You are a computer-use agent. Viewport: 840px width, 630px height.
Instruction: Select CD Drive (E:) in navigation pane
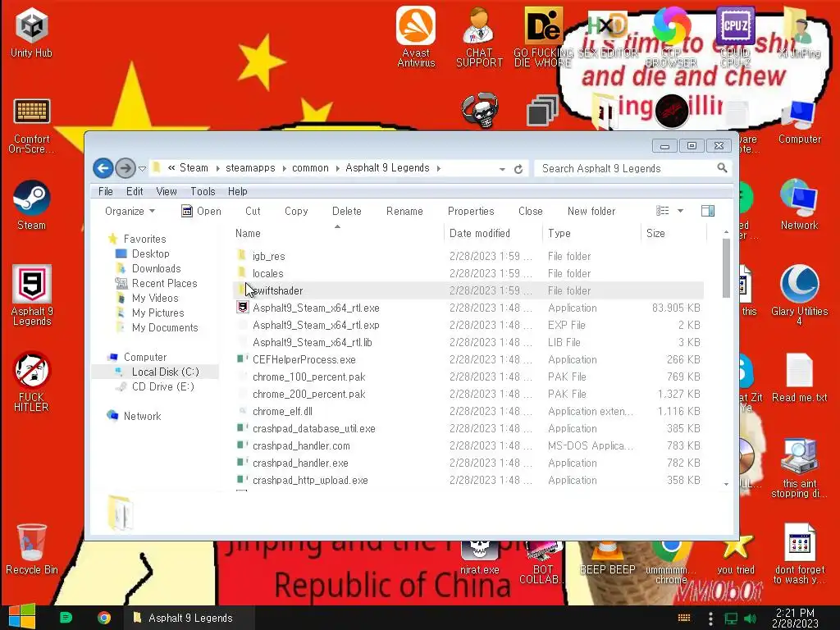[163, 387]
